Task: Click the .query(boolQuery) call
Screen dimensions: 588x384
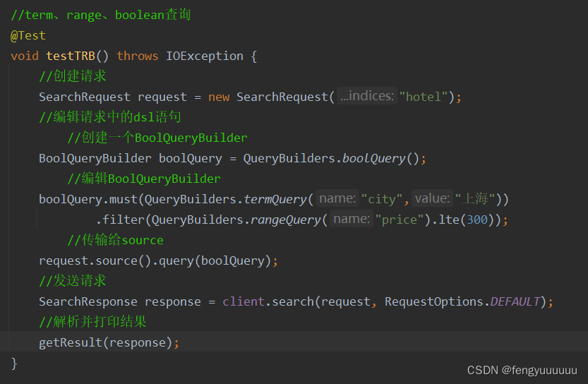Action: 212,260
